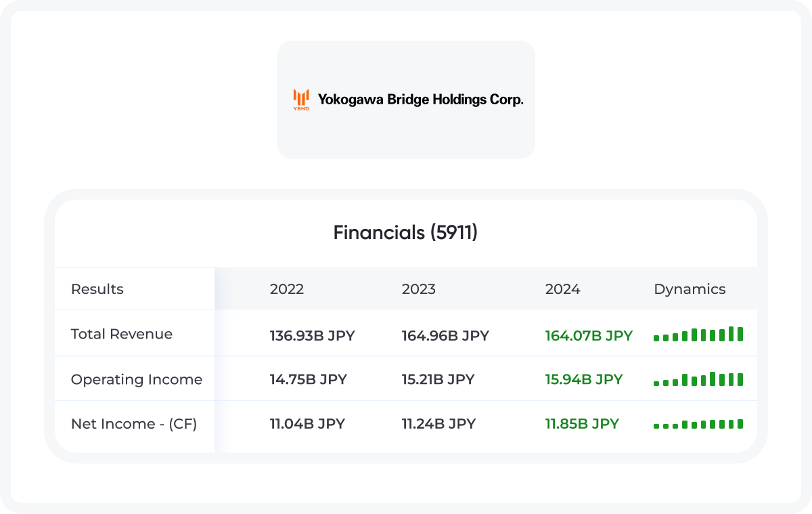Click the 14.75B JPY operating income value
Screen dimensions: 812x514
click(x=309, y=379)
